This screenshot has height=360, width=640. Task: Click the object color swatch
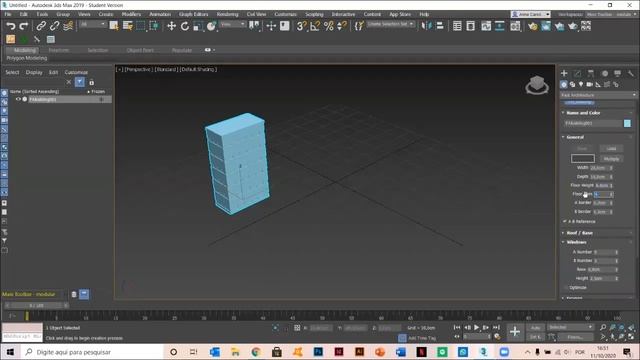click(x=627, y=123)
